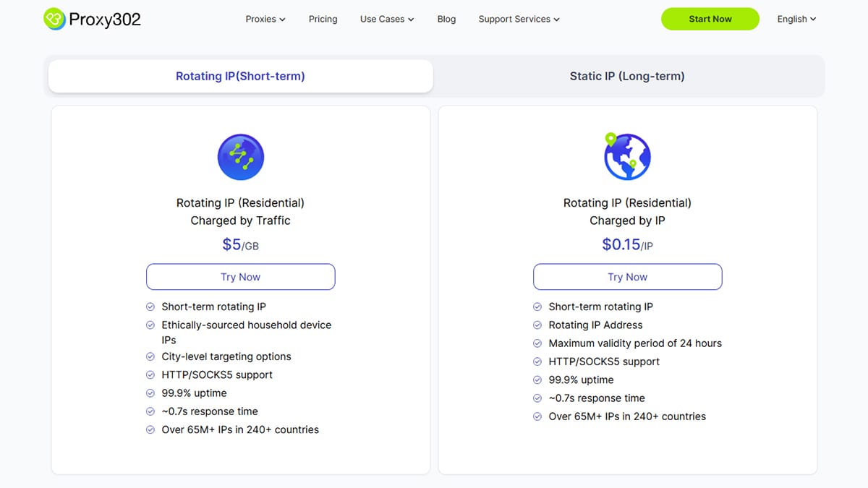The width and height of the screenshot is (868, 488).
Task: Switch to Static IP (Long-term) tab
Action: click(x=626, y=76)
